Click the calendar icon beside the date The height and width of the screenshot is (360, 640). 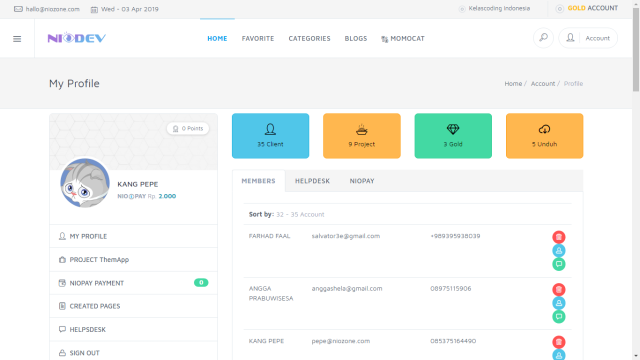click(94, 9)
